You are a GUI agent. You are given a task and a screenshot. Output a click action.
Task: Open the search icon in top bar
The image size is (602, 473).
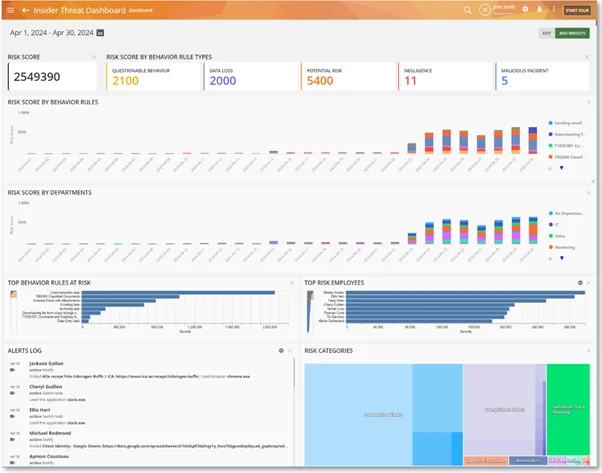(467, 10)
